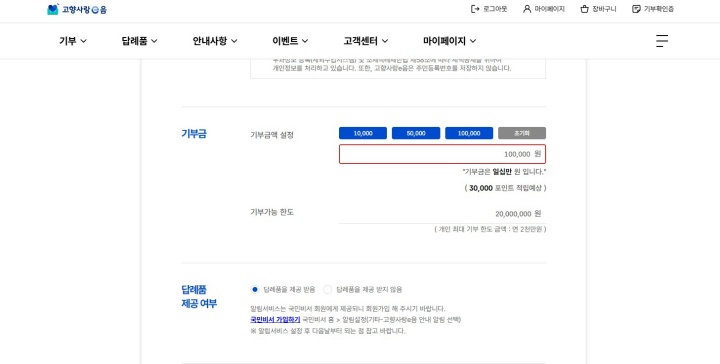Click the 30,000 포인트 적립예상 text
Image resolution: width=720 pixels, height=364 pixels.
click(506, 188)
